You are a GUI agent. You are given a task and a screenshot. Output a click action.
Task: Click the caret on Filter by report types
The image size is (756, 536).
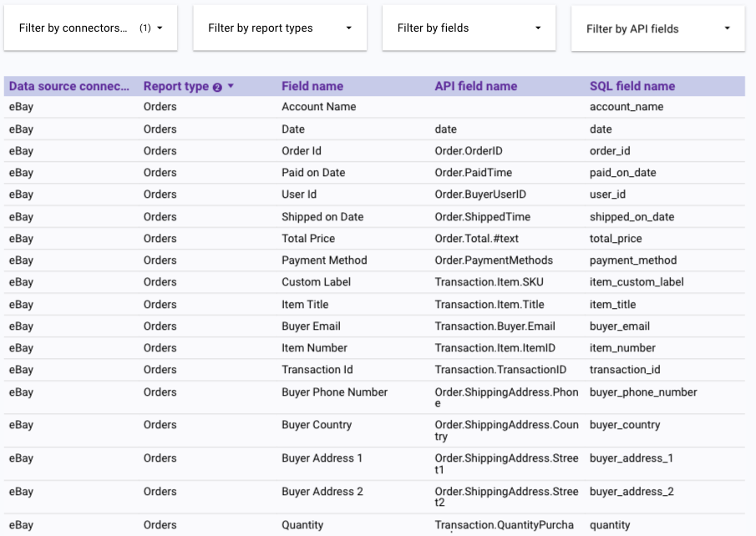349,27
